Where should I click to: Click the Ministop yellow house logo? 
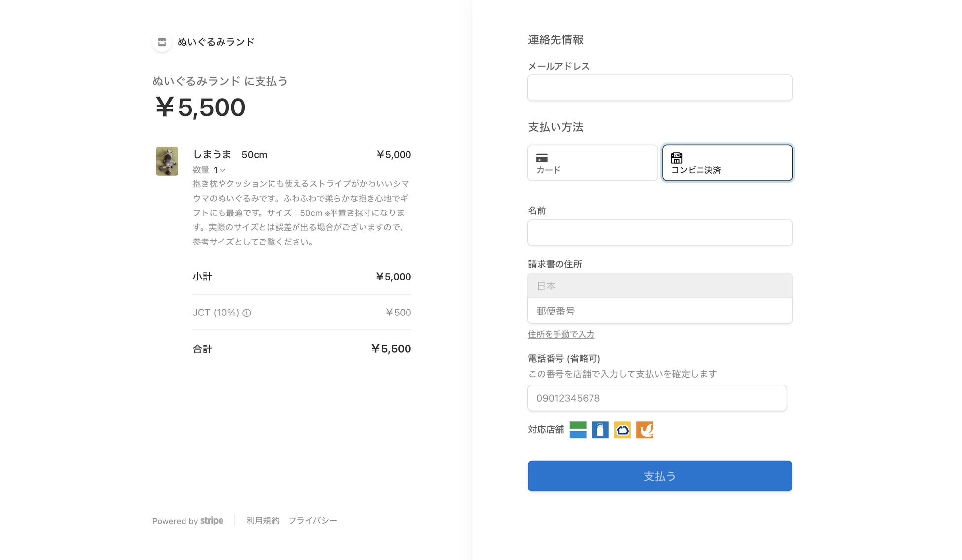[622, 430]
